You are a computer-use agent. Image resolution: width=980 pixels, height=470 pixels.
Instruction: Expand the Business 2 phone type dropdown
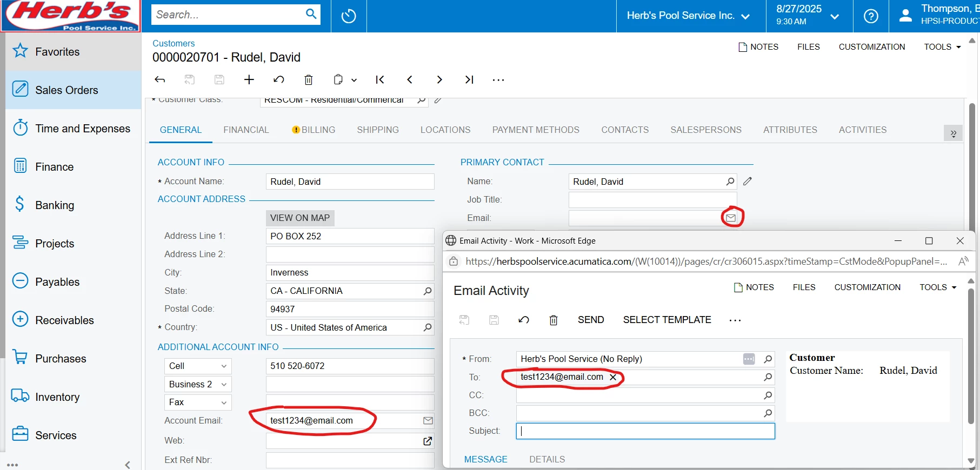click(198, 384)
